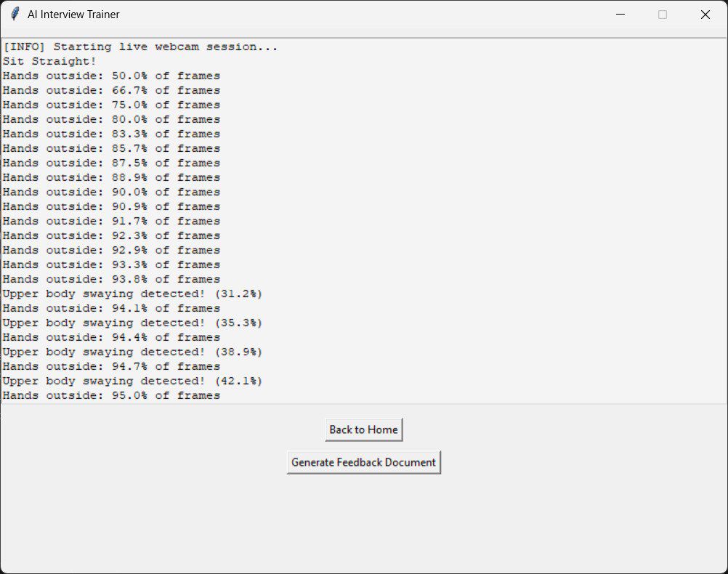Screen dimensions: 728x574
Task: Click the maximize window icon
Action: click(662, 14)
